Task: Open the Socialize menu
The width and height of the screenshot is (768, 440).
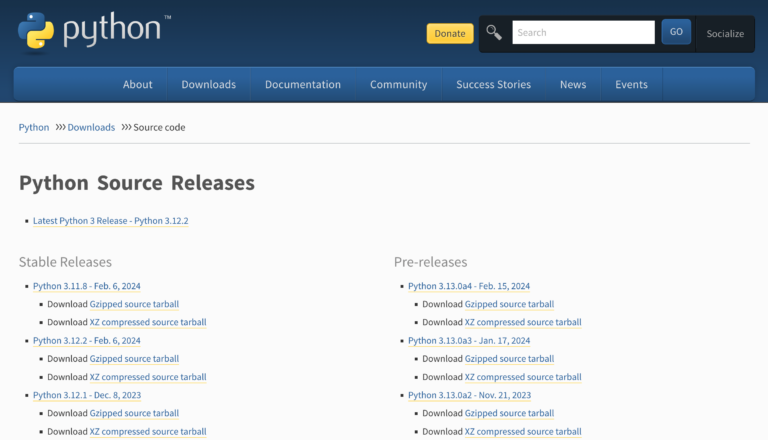Action: coord(725,34)
